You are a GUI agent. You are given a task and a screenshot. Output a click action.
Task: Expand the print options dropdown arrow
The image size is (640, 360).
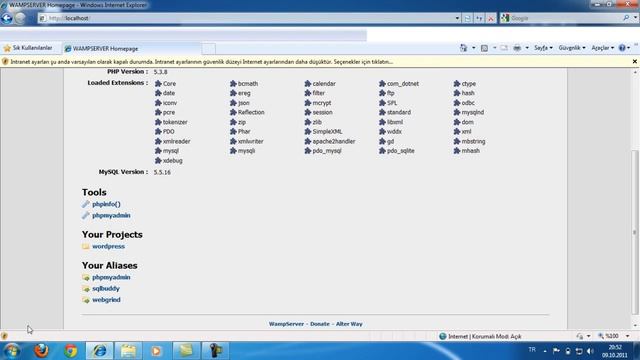pos(527,48)
